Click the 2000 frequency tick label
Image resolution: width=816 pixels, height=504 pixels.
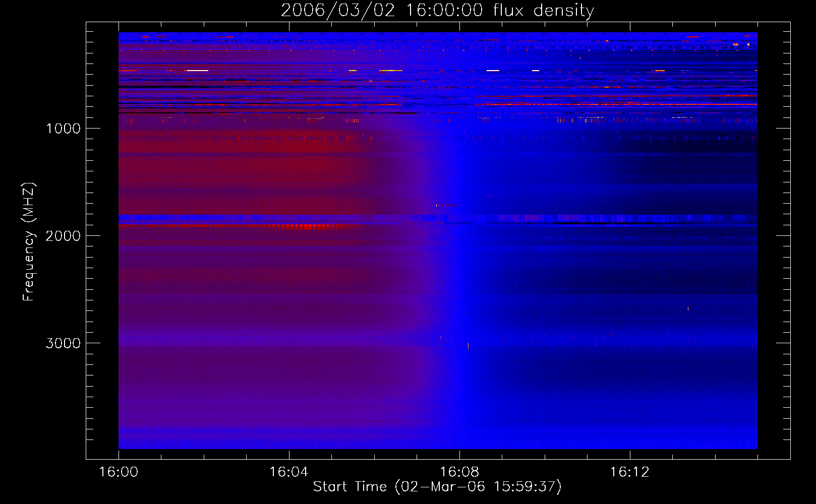coord(63,236)
